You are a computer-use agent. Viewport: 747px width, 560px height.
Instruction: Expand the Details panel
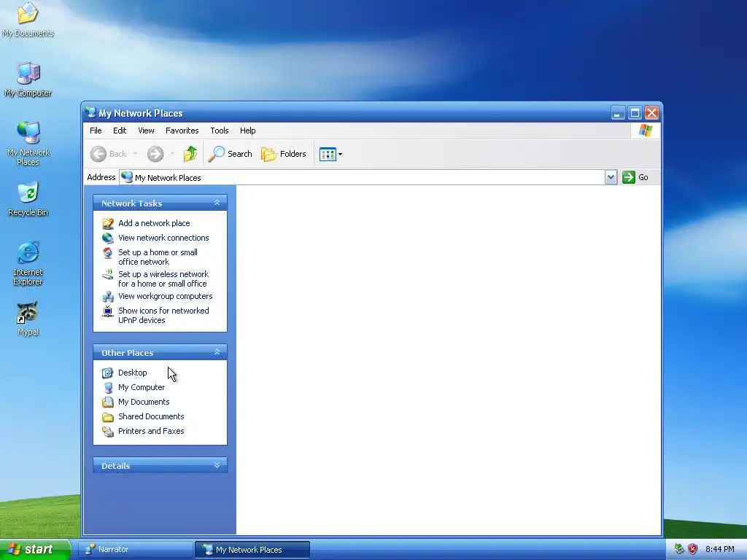coord(217,465)
